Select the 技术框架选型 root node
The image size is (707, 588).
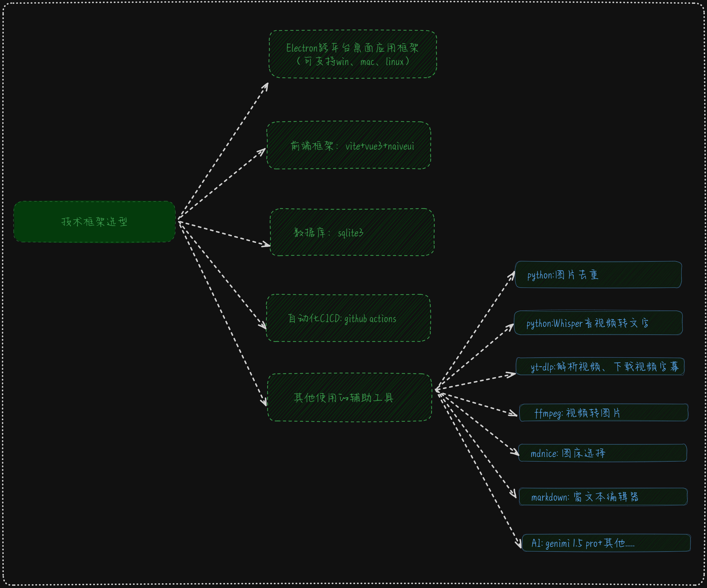[94, 222]
